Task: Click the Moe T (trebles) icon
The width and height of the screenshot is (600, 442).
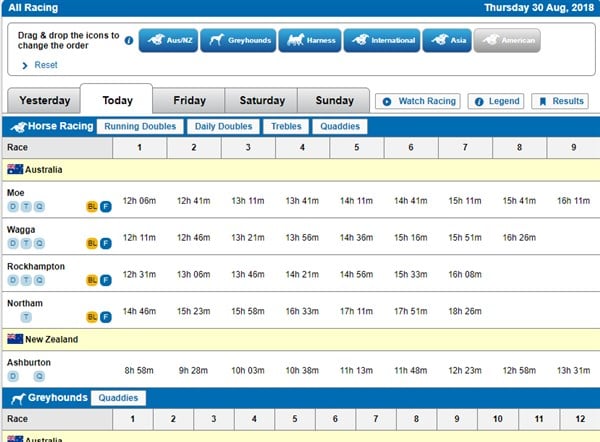Action: point(26,207)
